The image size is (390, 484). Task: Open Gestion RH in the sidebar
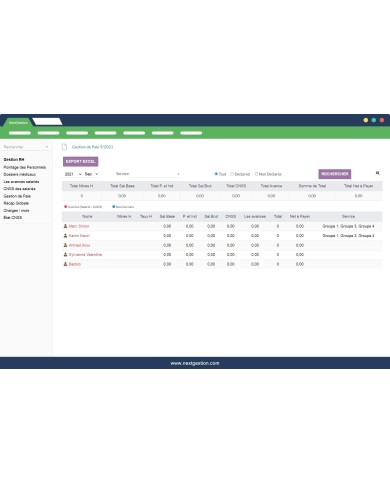click(x=14, y=159)
